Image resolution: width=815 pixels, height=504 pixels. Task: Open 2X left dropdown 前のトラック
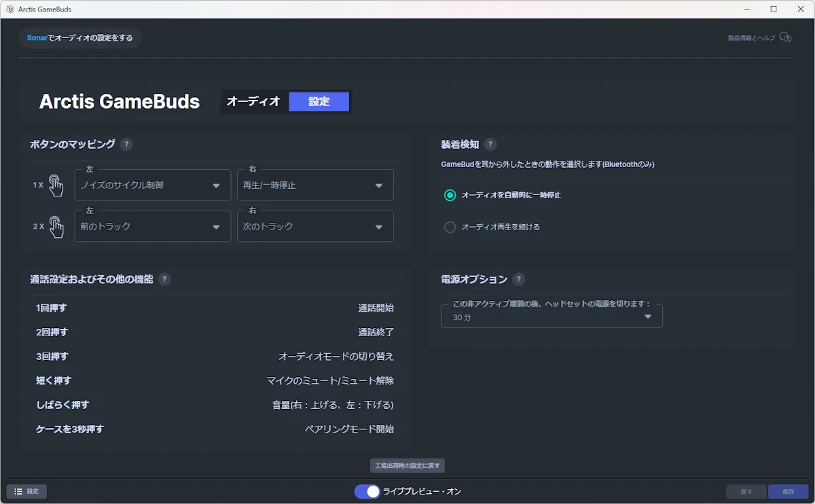click(x=153, y=226)
